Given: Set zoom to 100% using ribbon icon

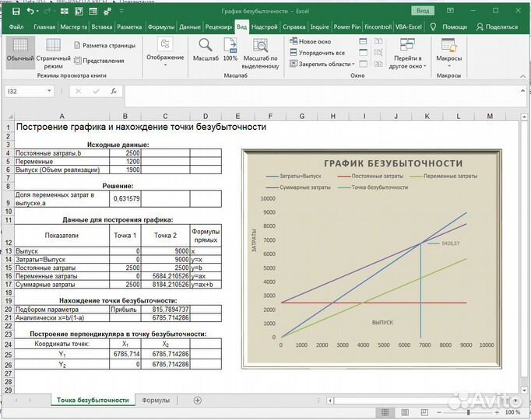Looking at the screenshot, I should 230,50.
